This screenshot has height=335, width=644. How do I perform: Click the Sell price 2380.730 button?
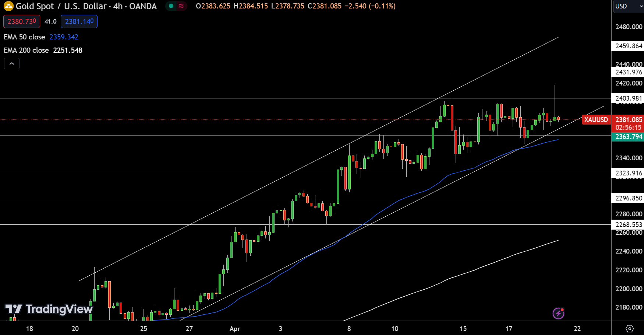click(x=21, y=21)
